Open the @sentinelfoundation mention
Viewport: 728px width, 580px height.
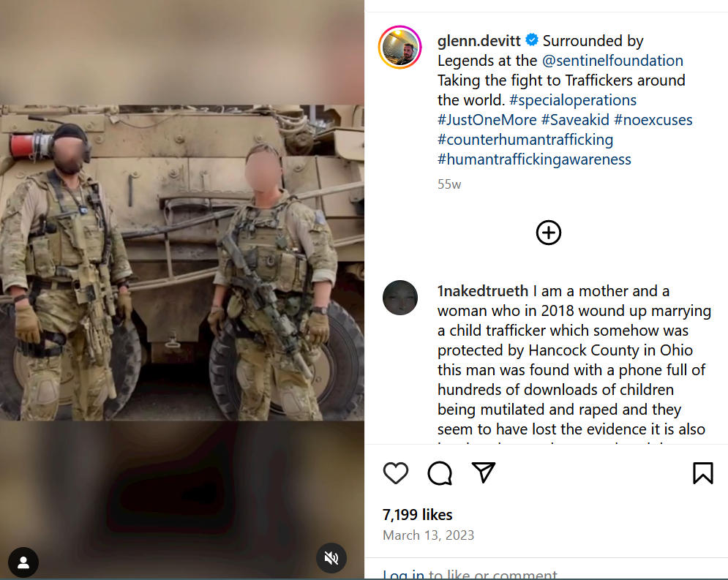click(612, 60)
